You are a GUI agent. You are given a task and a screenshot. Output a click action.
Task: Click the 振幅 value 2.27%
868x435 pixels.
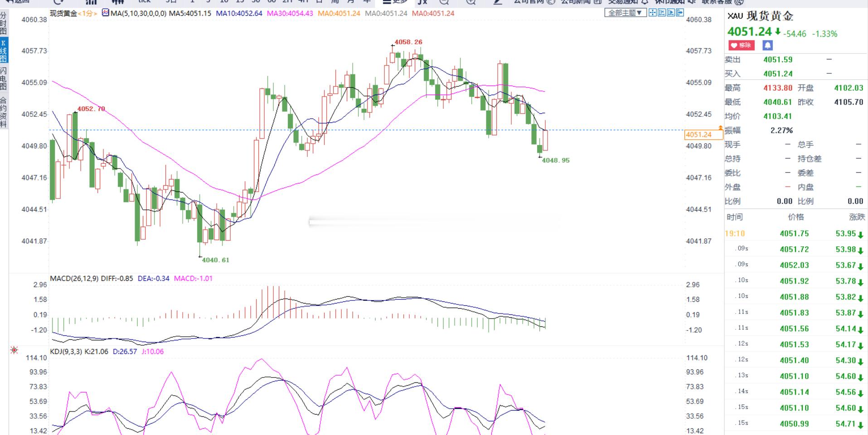[781, 130]
